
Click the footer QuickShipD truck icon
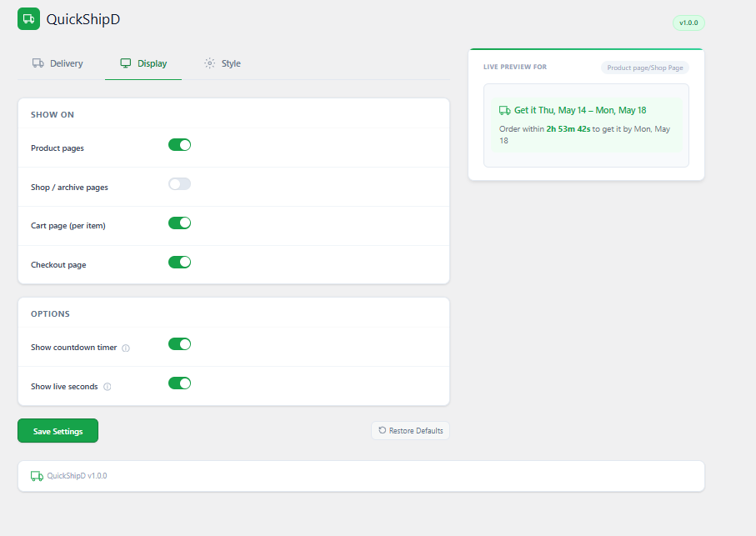tap(37, 476)
